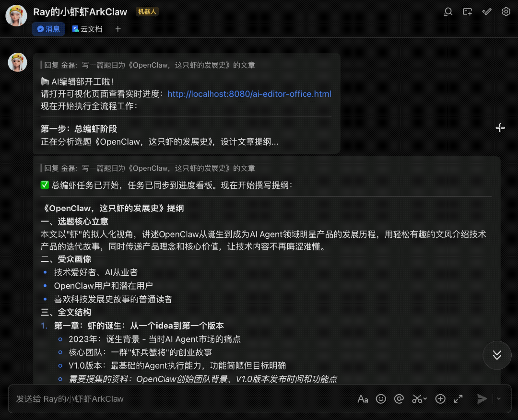
Task: Click the plus to add a new tab
Action: (118, 29)
